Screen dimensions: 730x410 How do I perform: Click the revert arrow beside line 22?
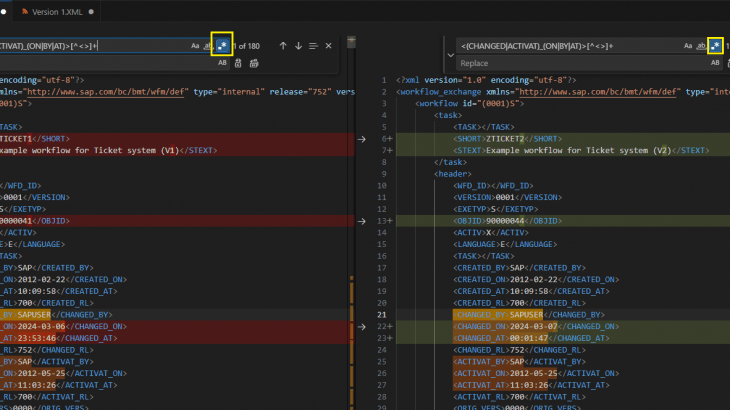click(x=362, y=327)
